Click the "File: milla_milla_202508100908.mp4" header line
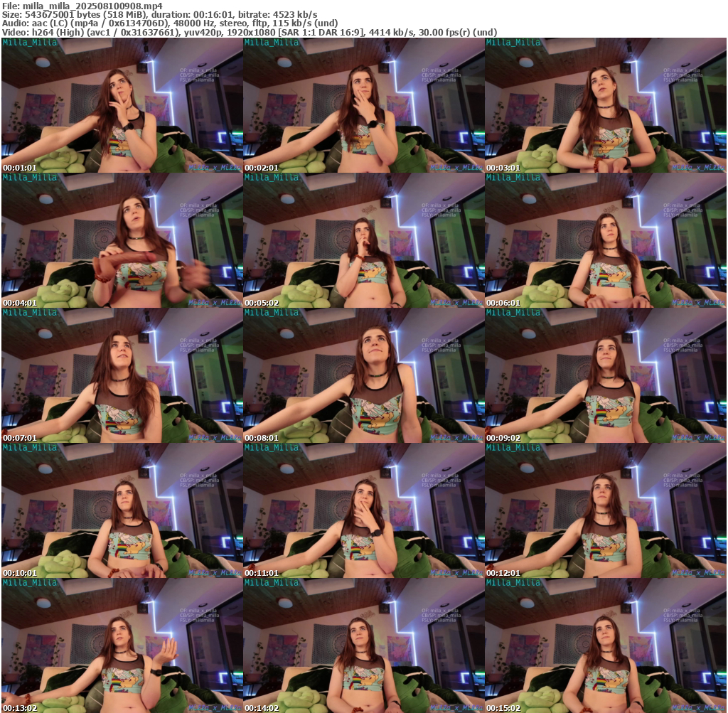 tap(82, 6)
